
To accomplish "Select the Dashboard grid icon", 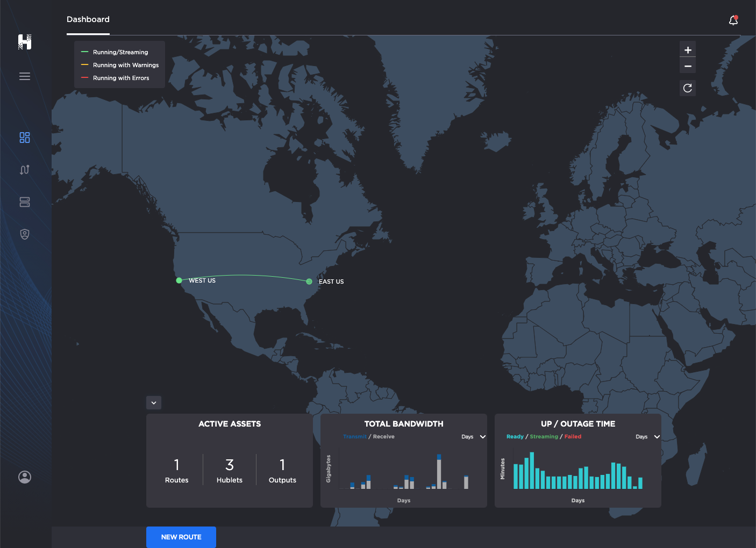I will pos(25,138).
